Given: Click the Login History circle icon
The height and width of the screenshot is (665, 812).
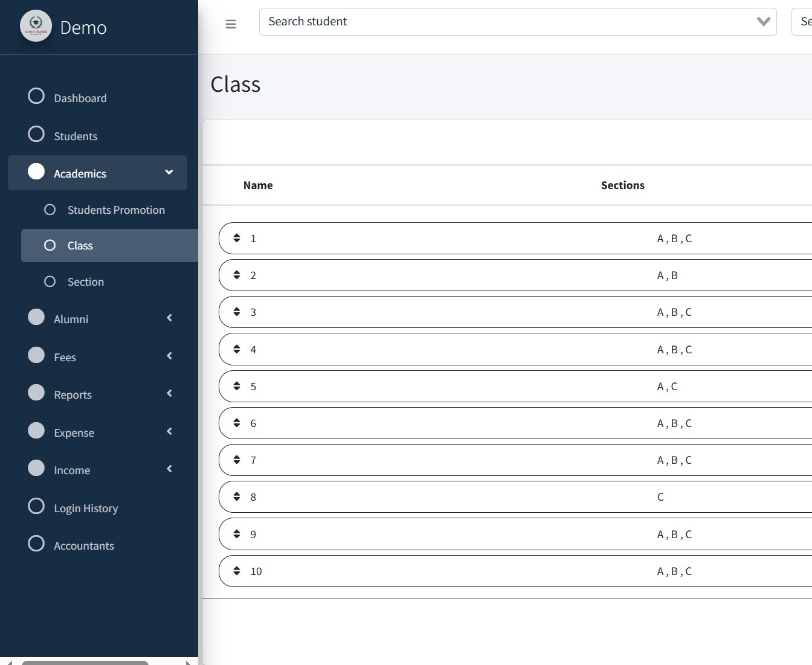Looking at the screenshot, I should [36, 506].
